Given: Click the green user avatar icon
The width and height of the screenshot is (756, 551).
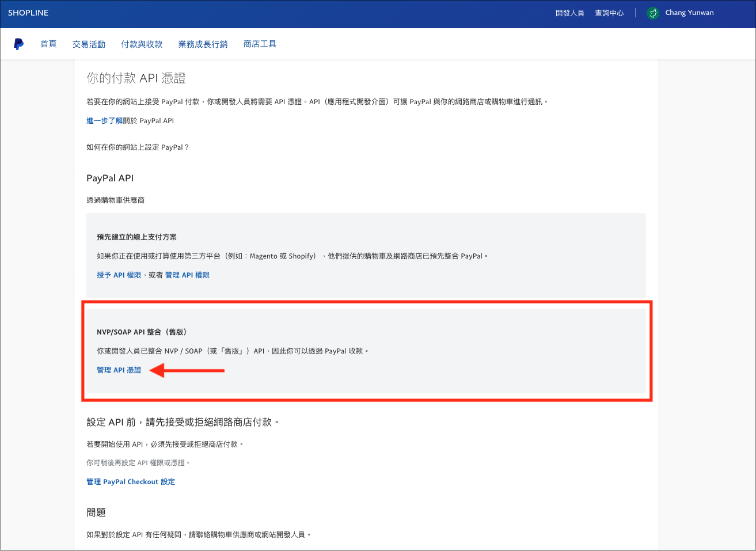Looking at the screenshot, I should pyautogui.click(x=652, y=13).
